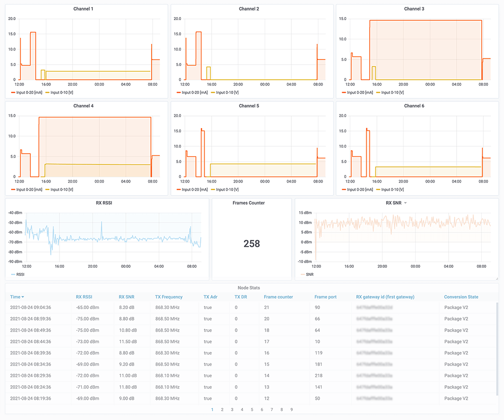Open Channel 1 panel title

(83, 9)
